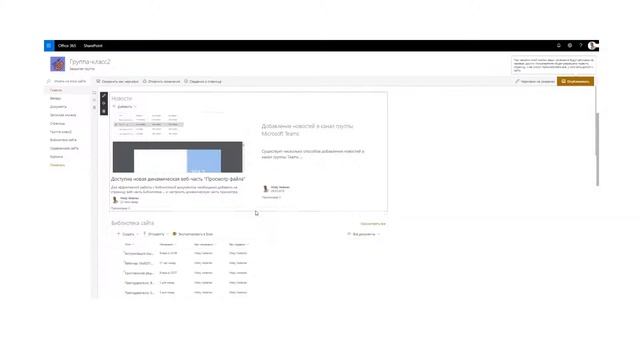Expand the Добавить dropdown under Новости

[124, 107]
